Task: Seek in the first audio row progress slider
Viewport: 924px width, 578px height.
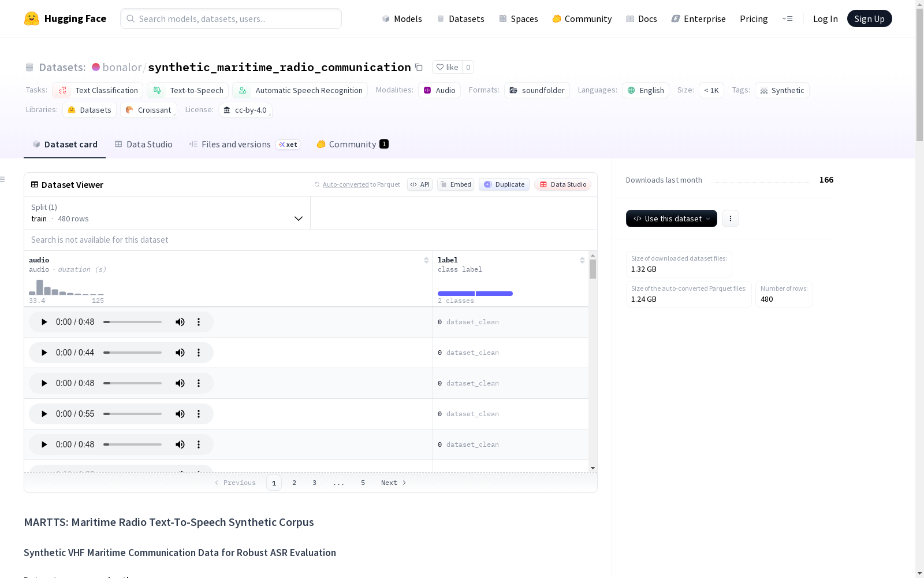Action: pyautogui.click(x=133, y=322)
